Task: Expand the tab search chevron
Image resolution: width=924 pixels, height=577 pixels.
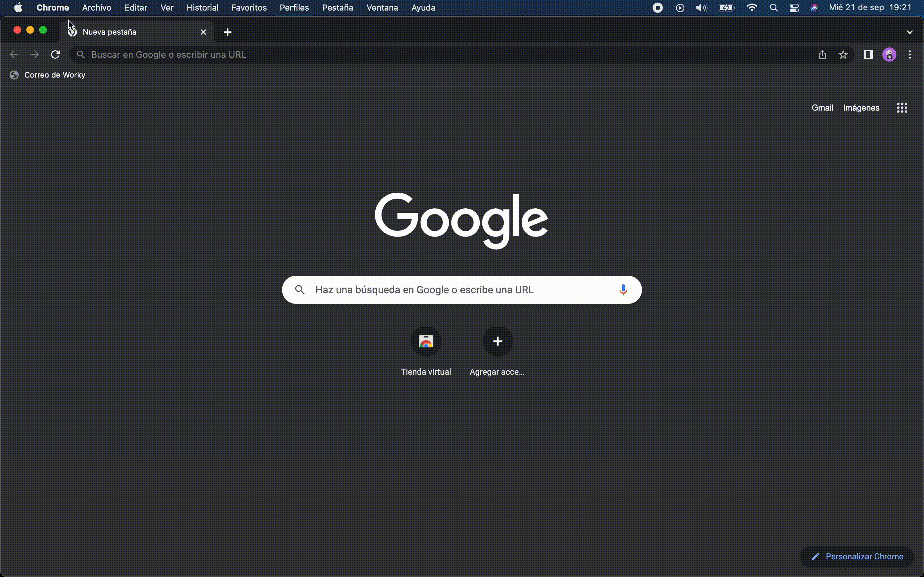Action: (x=910, y=32)
